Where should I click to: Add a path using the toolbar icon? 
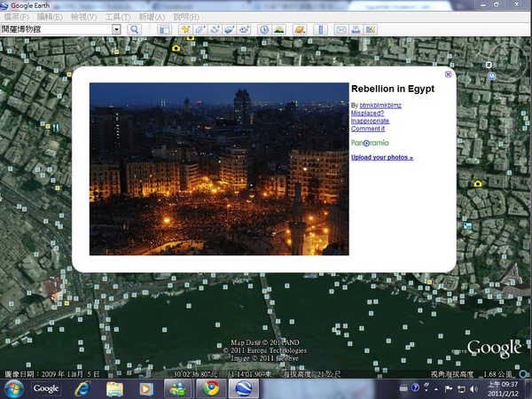coord(215,29)
